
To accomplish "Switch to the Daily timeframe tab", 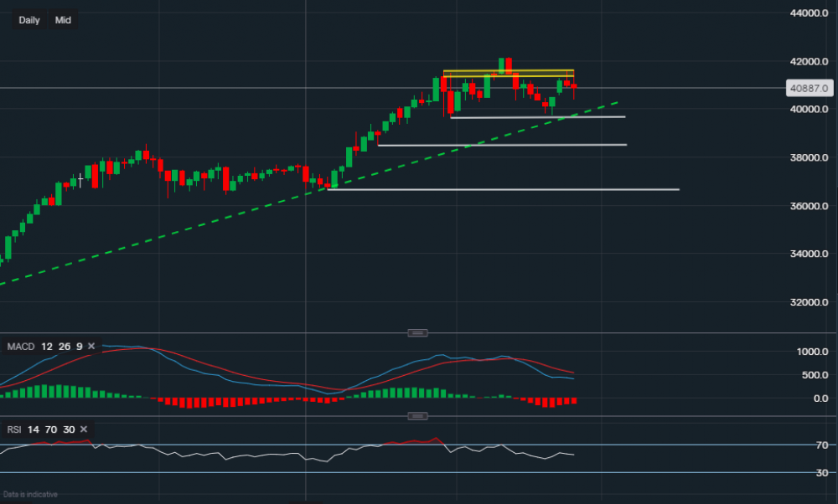I will pos(28,19).
